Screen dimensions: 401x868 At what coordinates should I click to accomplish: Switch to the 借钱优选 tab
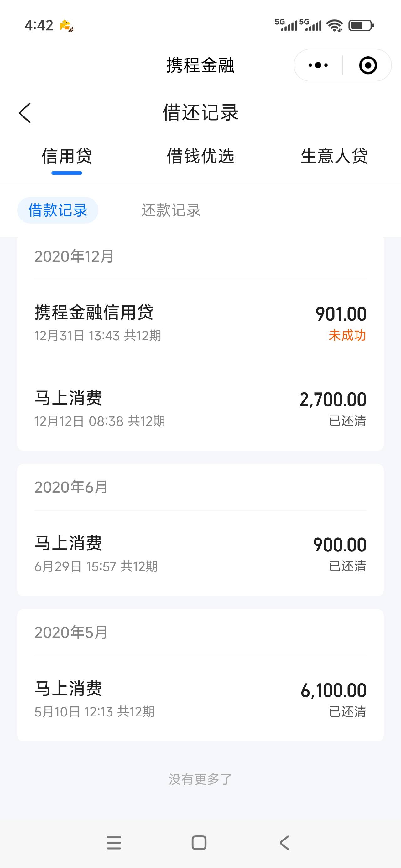[200, 156]
